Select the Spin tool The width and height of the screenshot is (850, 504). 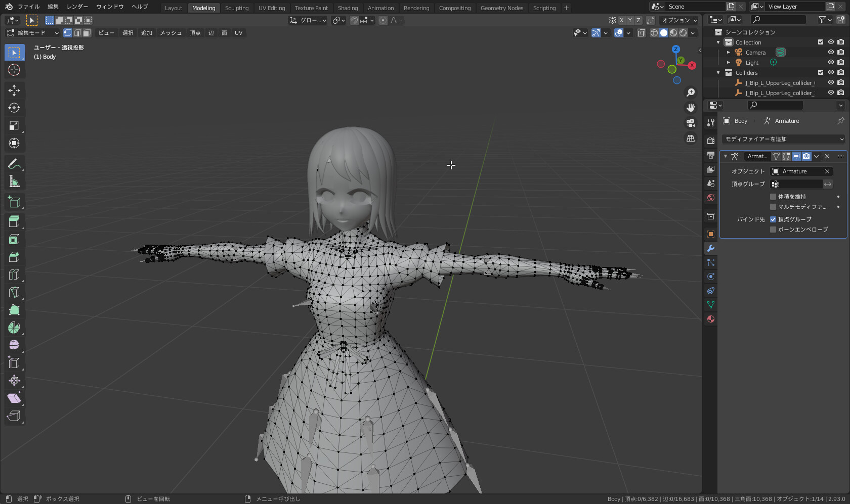tap(14, 328)
